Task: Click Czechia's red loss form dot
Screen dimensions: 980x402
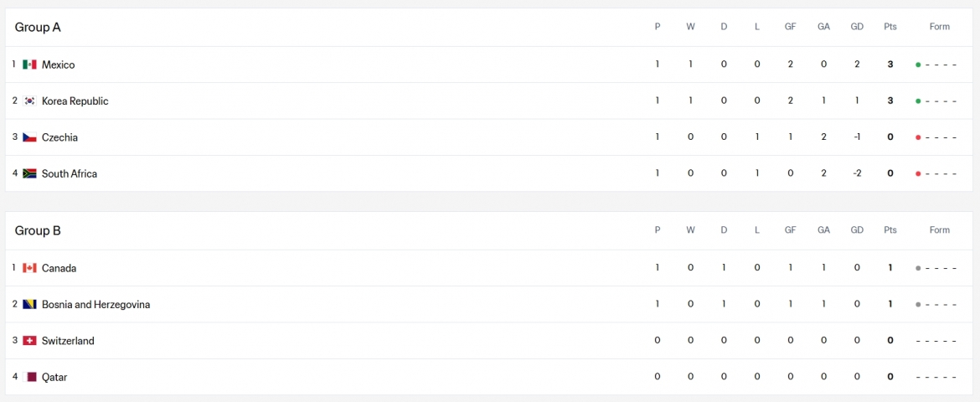Action: pos(918,137)
